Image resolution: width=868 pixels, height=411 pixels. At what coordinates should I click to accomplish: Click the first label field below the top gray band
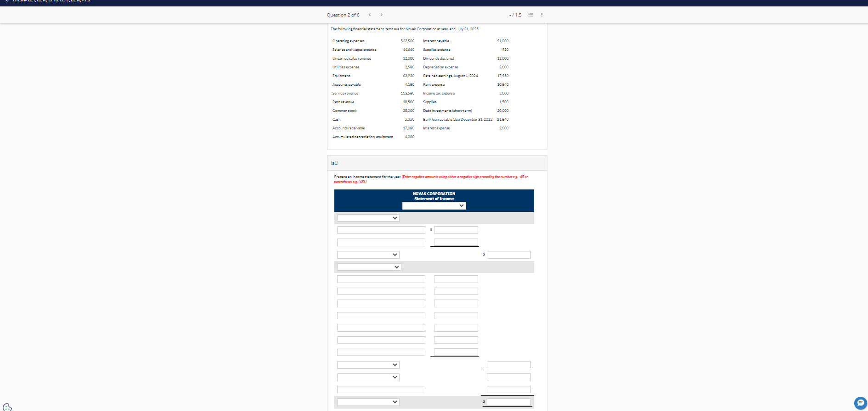(381, 230)
